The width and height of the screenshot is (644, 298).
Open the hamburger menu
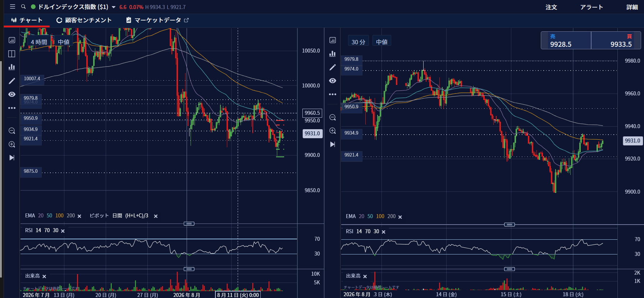click(13, 6)
